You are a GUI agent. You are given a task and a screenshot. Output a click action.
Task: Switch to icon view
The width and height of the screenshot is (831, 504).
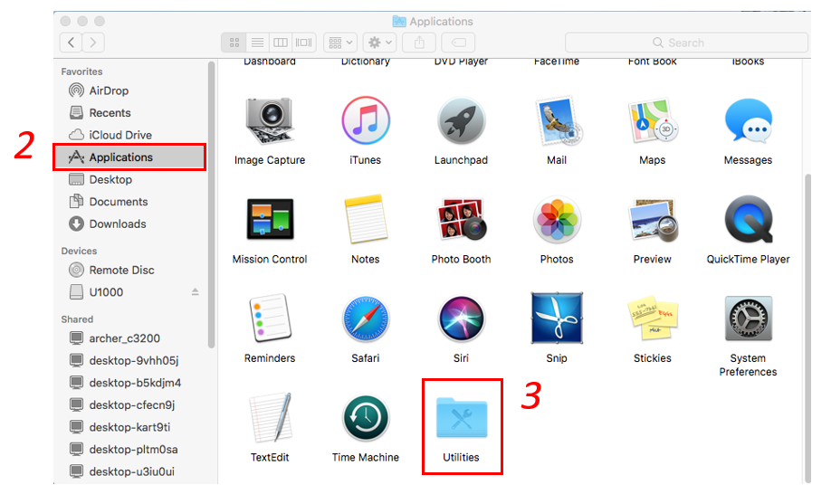click(x=234, y=43)
